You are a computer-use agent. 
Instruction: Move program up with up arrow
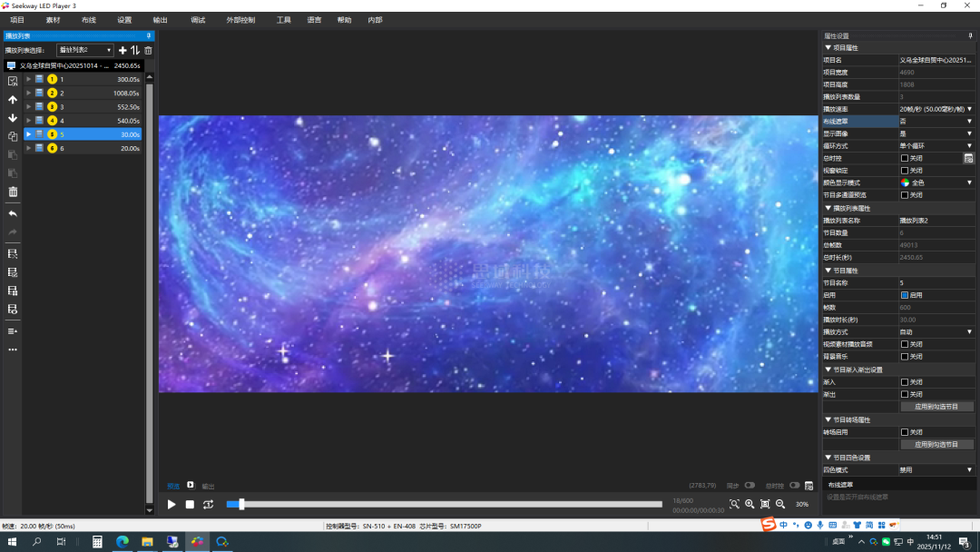tap(13, 100)
